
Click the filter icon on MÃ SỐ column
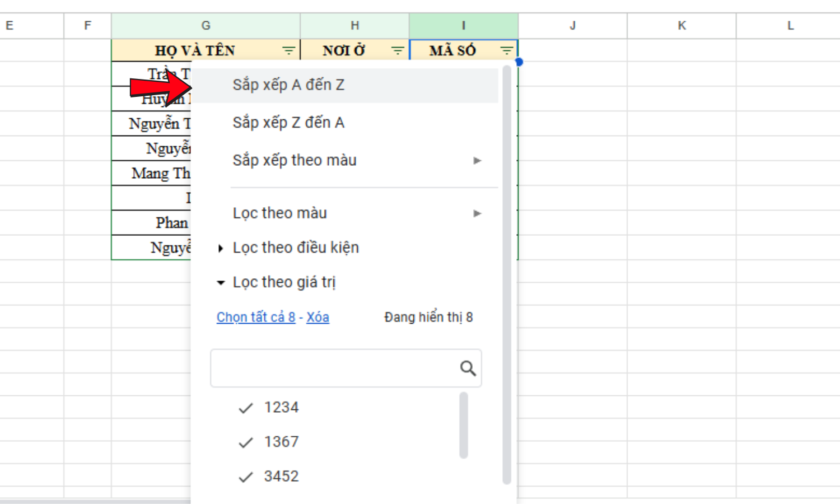506,50
